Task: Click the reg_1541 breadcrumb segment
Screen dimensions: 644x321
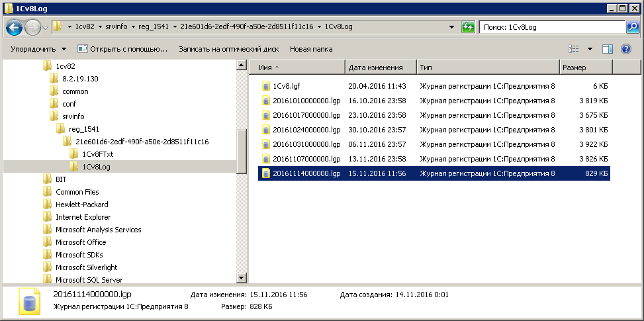Action: [154, 27]
